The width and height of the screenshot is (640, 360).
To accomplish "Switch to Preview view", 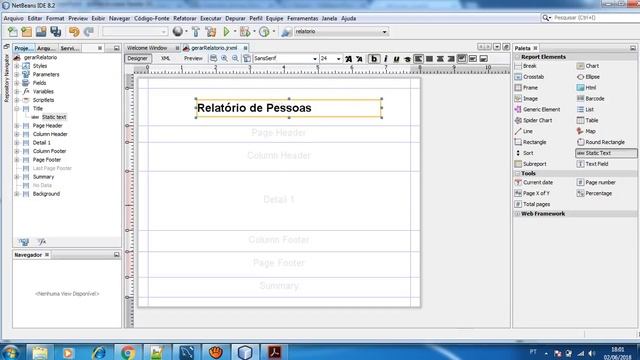I will coord(193,59).
